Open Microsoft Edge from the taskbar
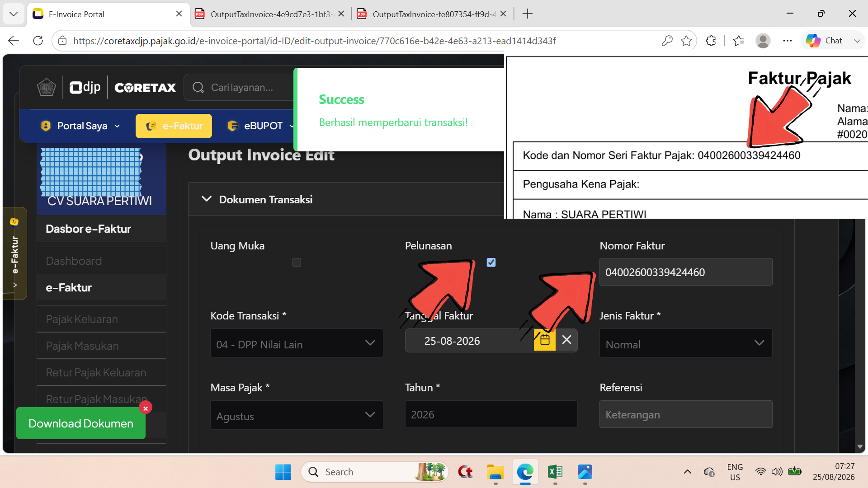 (x=525, y=472)
